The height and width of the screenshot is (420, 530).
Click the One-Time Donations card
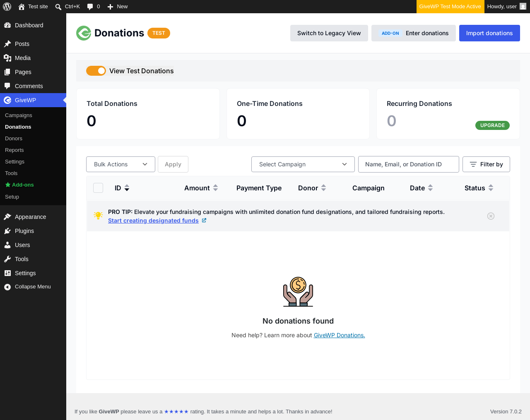(298, 114)
